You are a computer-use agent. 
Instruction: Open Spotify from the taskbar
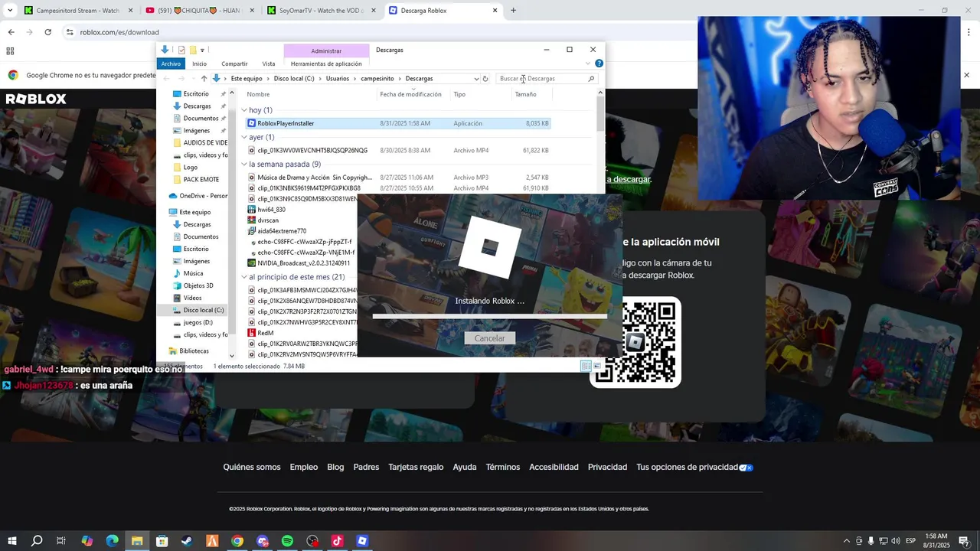click(x=287, y=541)
